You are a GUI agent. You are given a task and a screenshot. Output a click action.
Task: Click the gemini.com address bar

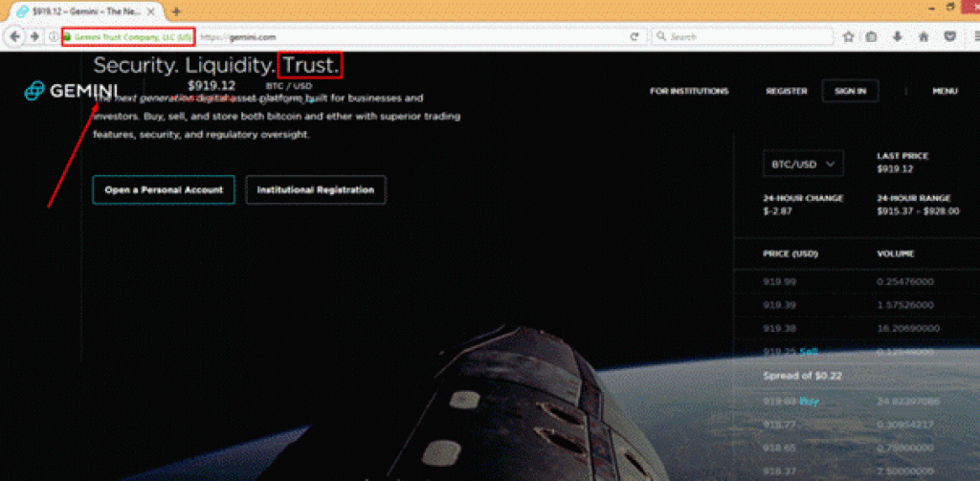[412, 37]
